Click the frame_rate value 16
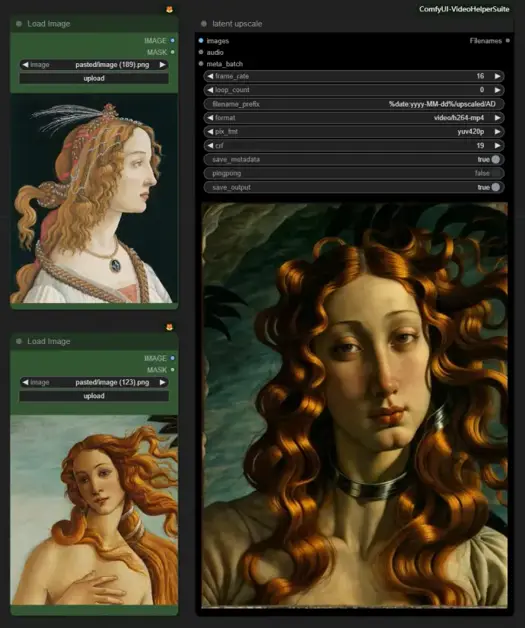The width and height of the screenshot is (525, 628). point(480,76)
